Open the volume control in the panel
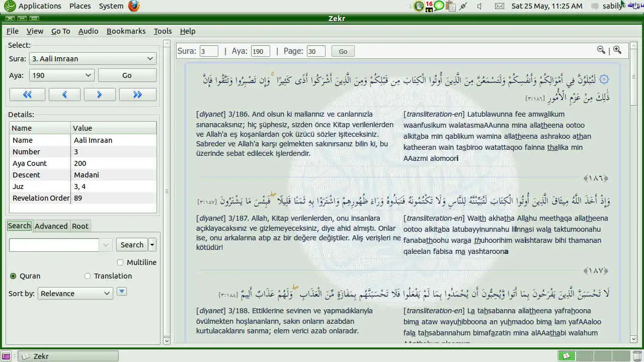644x362 pixels. 479,6
